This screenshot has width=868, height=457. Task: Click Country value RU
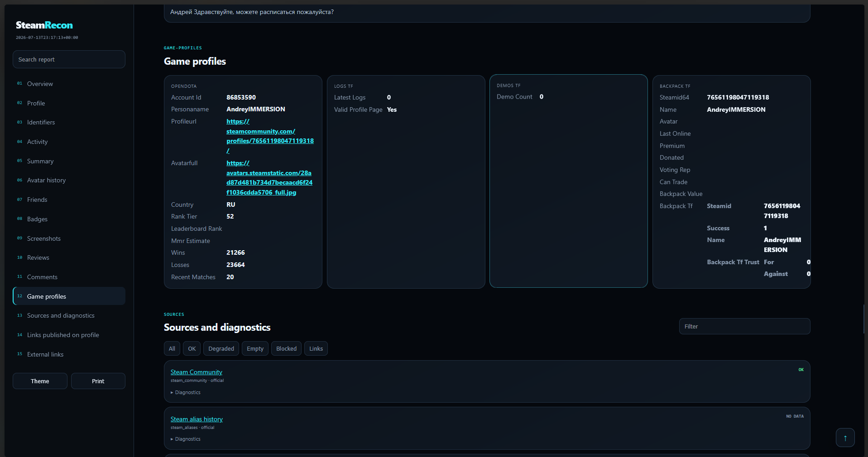(x=231, y=205)
